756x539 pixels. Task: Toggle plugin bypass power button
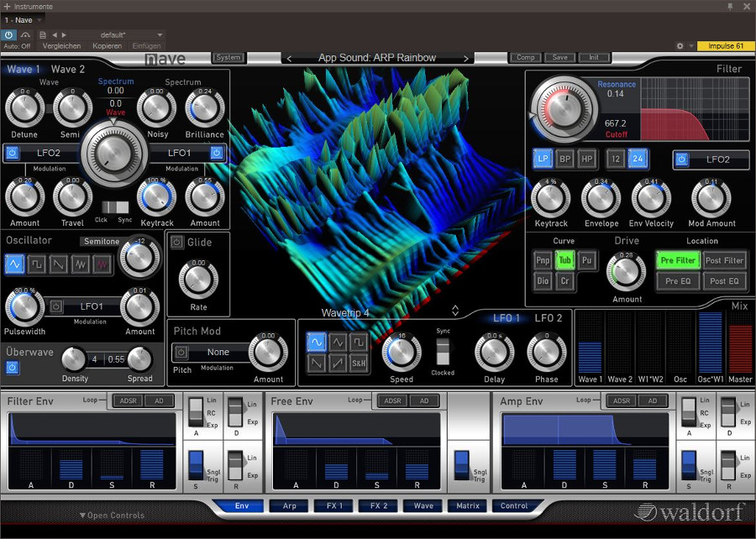(x=8, y=34)
